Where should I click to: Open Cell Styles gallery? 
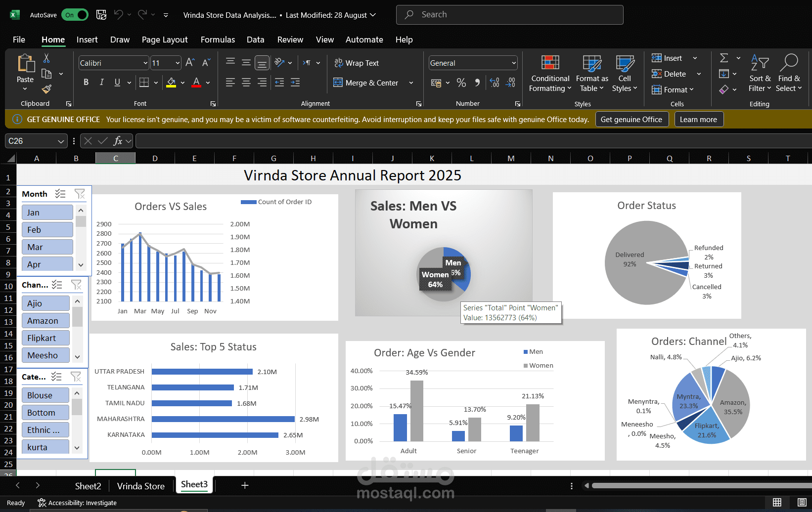pyautogui.click(x=625, y=73)
